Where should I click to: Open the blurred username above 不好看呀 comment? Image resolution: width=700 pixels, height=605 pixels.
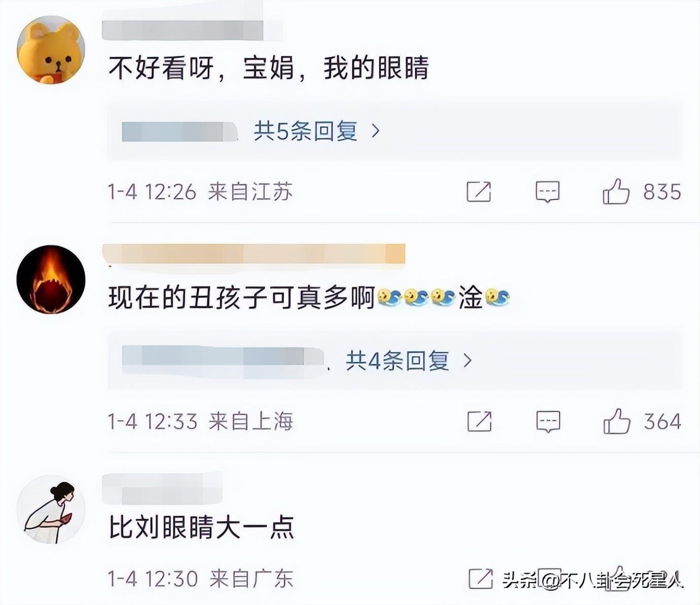coord(192,29)
